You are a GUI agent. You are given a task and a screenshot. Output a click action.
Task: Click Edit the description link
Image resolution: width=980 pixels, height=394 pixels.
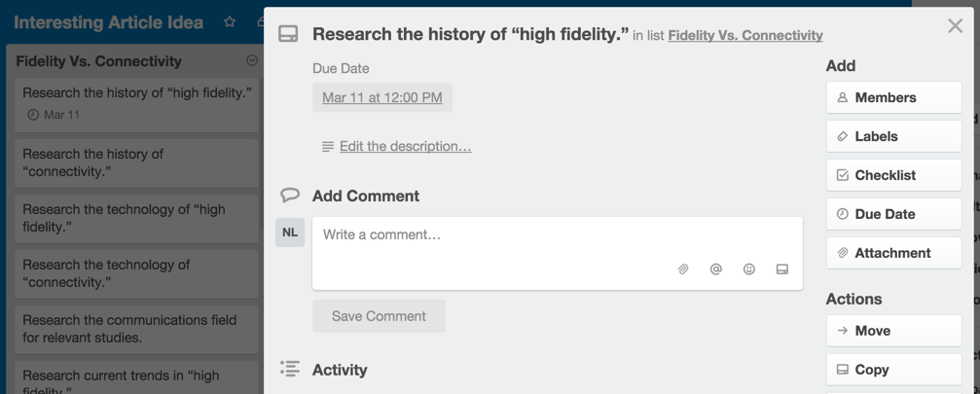[405, 146]
